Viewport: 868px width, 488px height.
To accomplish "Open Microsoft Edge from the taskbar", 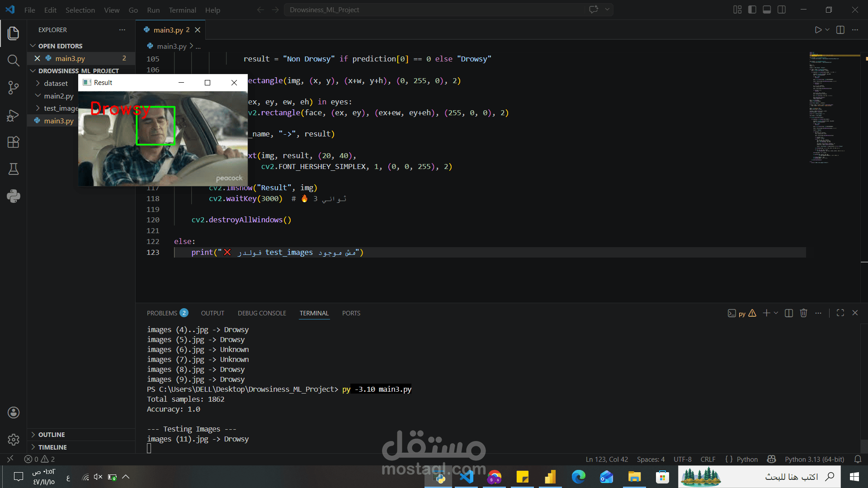I will pyautogui.click(x=578, y=477).
